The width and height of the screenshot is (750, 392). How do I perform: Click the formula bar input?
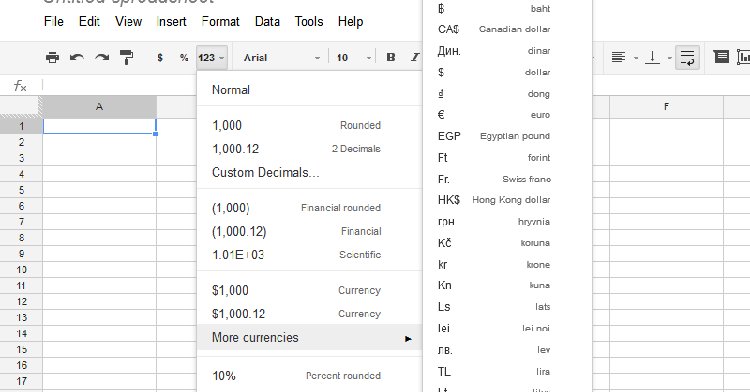pyautogui.click(x=120, y=85)
